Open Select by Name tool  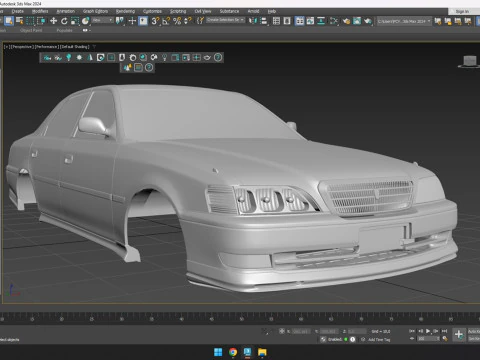pos(20,21)
